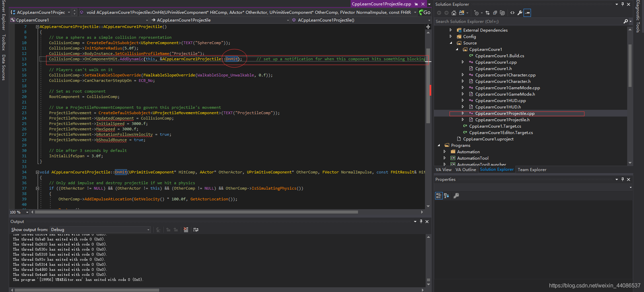Open Output panel window position dropdown
This screenshot has width=644, height=292.
[x=415, y=222]
